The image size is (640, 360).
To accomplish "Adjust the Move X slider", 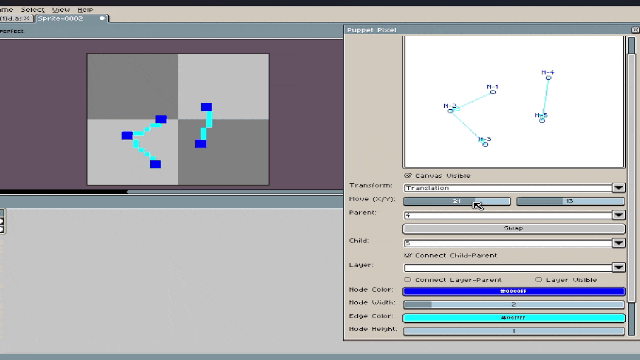I will (x=457, y=201).
